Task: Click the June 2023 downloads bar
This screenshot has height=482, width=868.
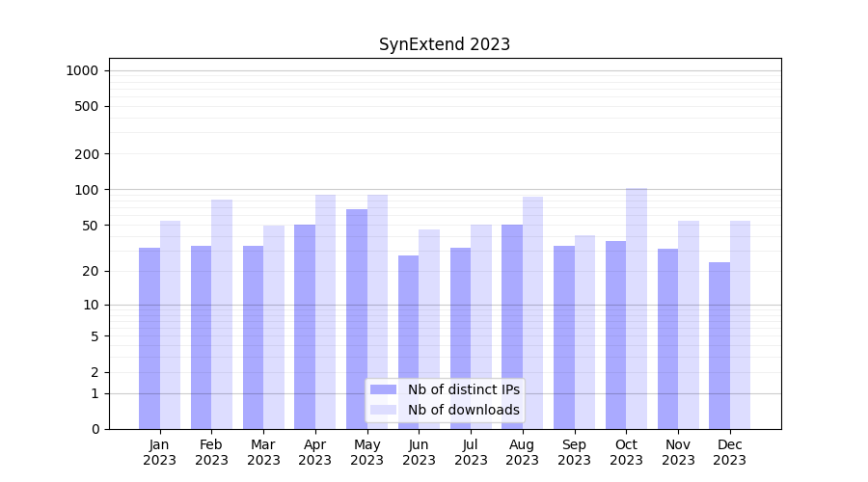Action: point(429,328)
